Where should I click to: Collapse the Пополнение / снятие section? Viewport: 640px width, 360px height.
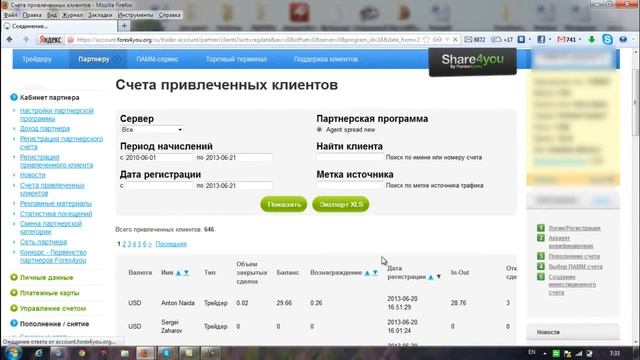click(13, 324)
